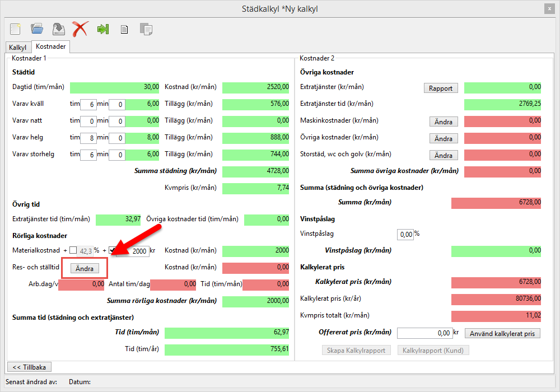Enable the Materialkostnad percent checkbox
The width and height of the screenshot is (560, 392).
[73, 250]
